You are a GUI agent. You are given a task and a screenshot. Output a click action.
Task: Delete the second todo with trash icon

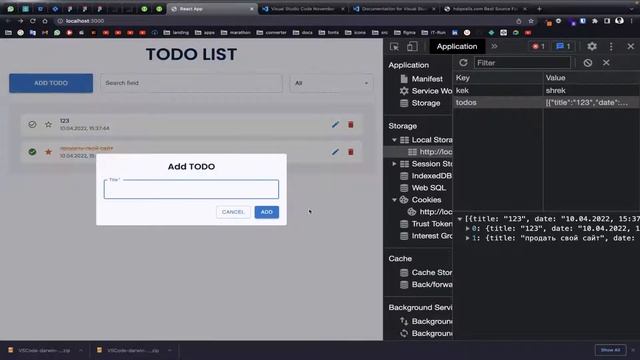coord(351,152)
